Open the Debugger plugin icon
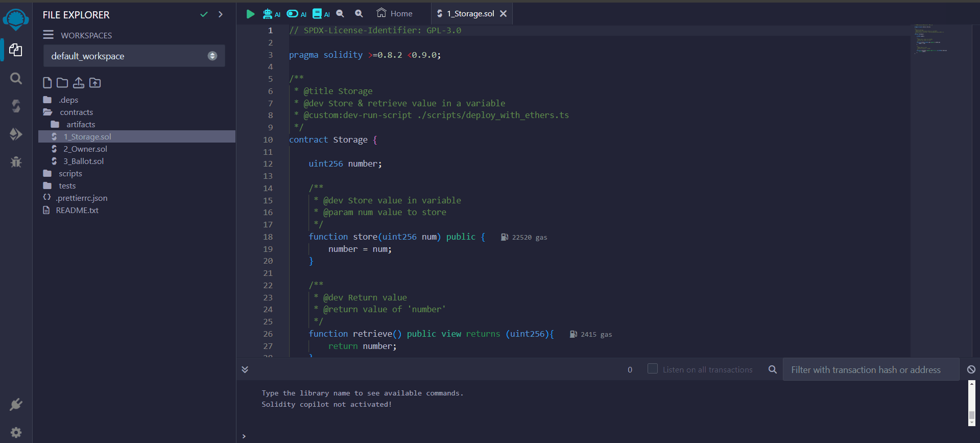 [x=16, y=162]
